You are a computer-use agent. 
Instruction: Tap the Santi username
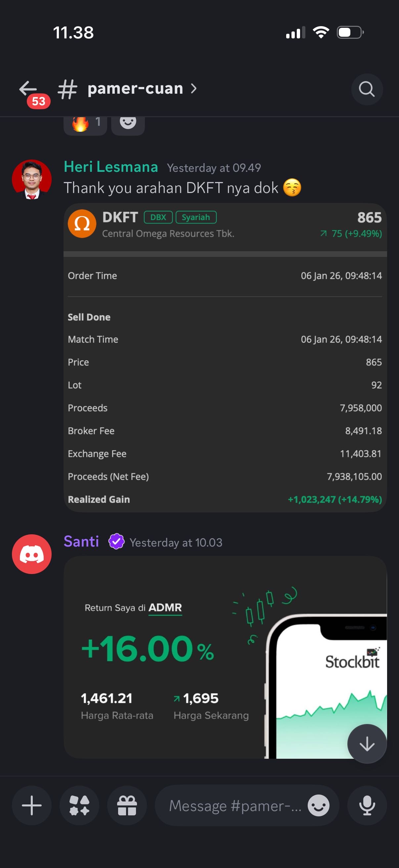(81, 542)
